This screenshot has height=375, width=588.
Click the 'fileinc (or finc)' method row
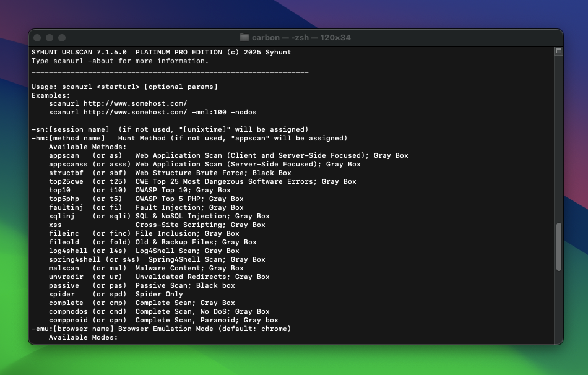coord(144,233)
